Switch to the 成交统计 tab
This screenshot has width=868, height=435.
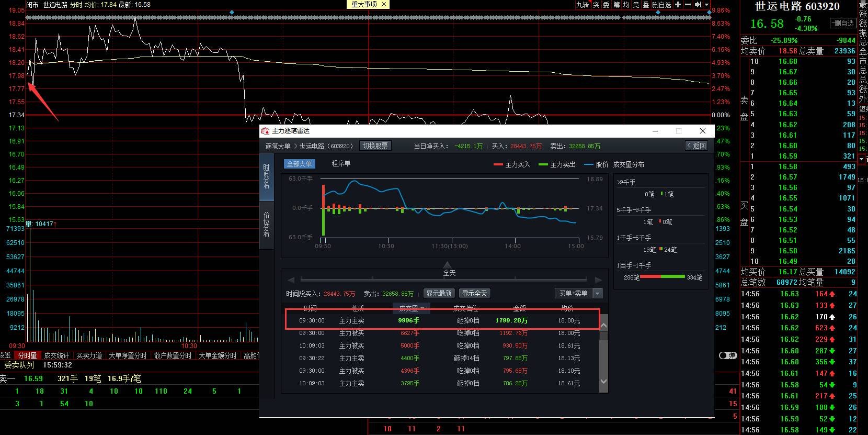56,355
